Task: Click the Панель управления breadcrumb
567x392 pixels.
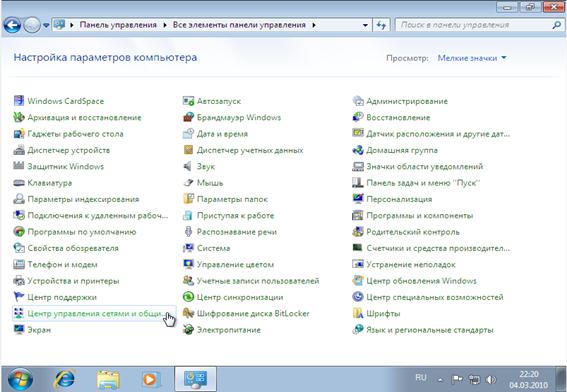Action: coord(118,25)
